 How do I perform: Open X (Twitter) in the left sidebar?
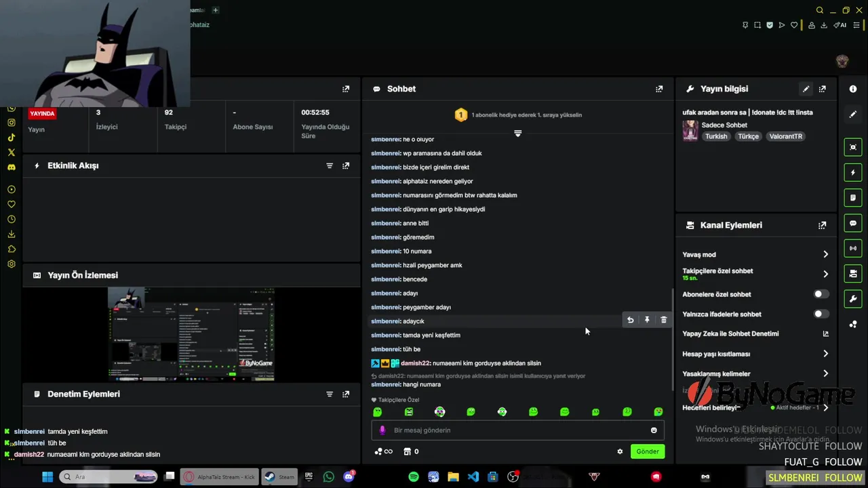(12, 152)
